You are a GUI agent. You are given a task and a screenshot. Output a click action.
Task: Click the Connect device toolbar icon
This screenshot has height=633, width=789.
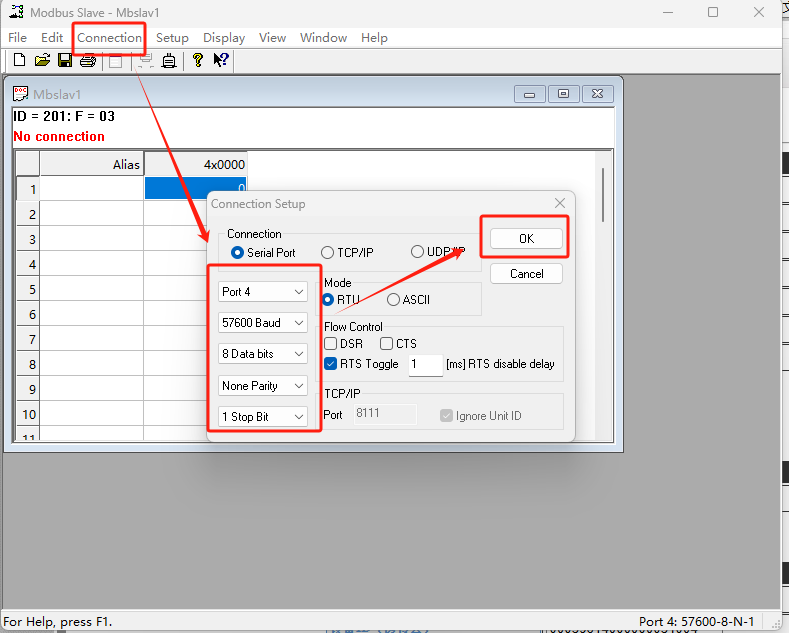click(169, 61)
